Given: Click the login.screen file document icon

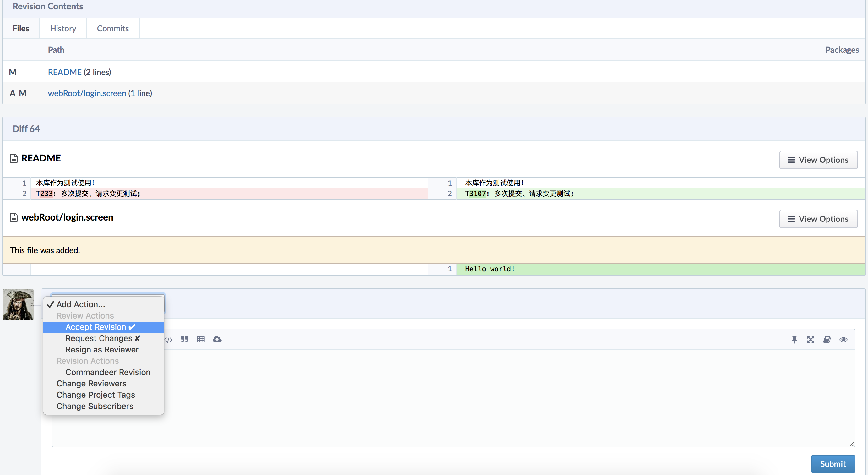Looking at the screenshot, I should 14,217.
